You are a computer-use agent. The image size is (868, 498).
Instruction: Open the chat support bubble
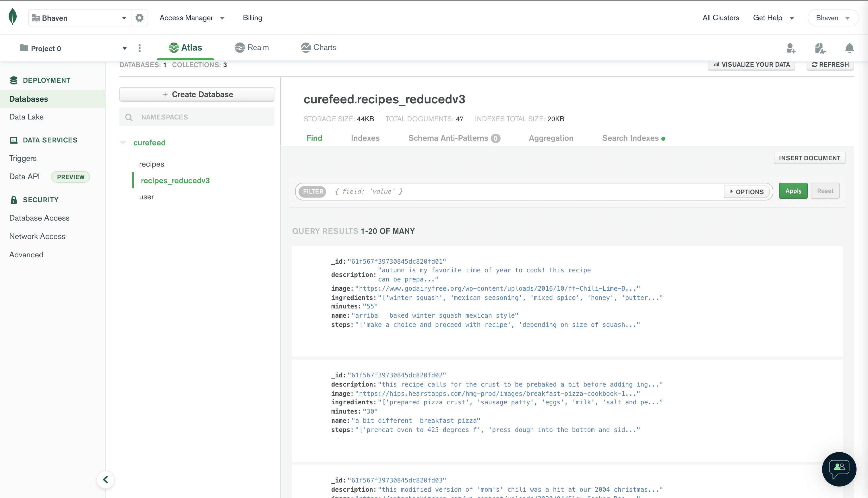click(x=839, y=469)
